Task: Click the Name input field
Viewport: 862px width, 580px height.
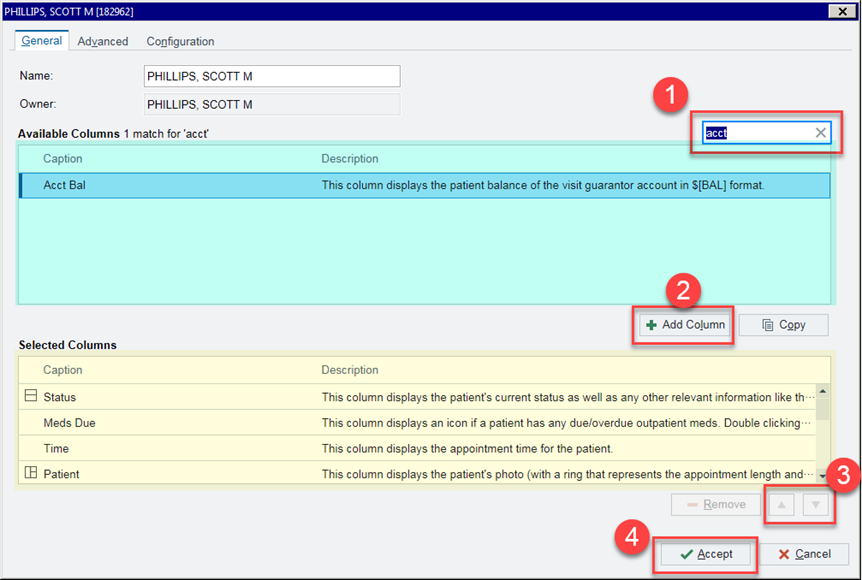Action: point(272,76)
